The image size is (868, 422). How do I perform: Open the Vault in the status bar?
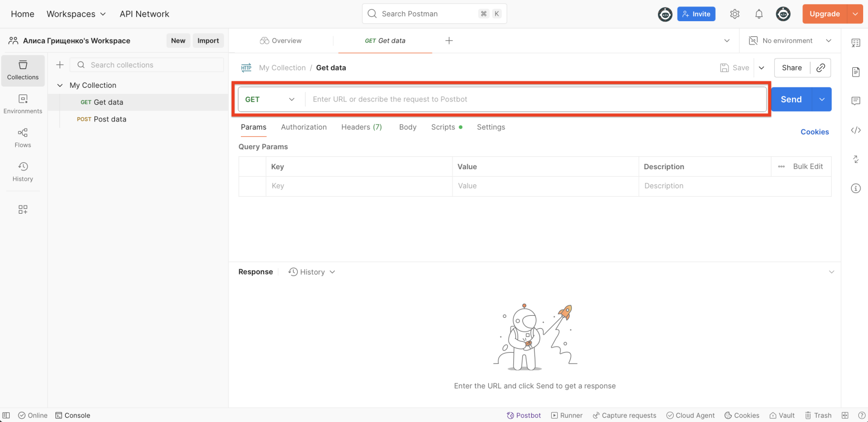click(782, 415)
